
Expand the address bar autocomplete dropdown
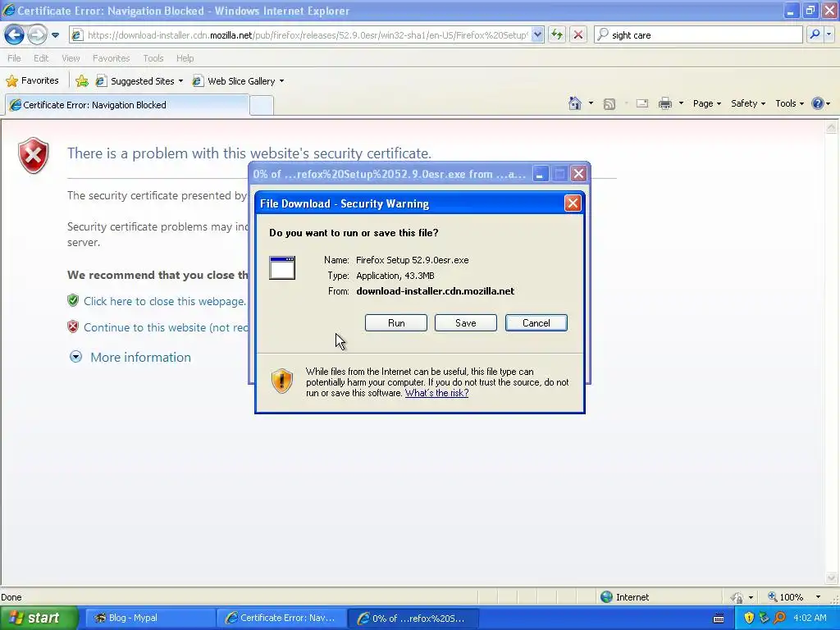pyautogui.click(x=537, y=35)
